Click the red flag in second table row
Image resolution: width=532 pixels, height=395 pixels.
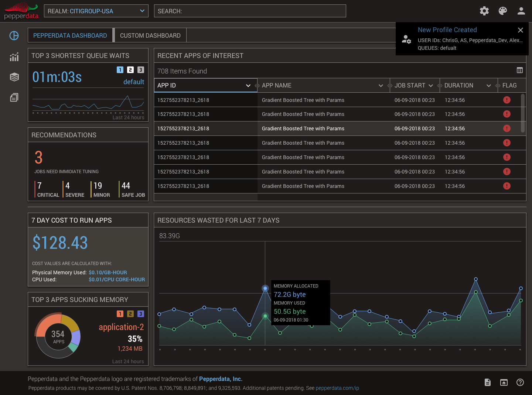click(x=507, y=114)
